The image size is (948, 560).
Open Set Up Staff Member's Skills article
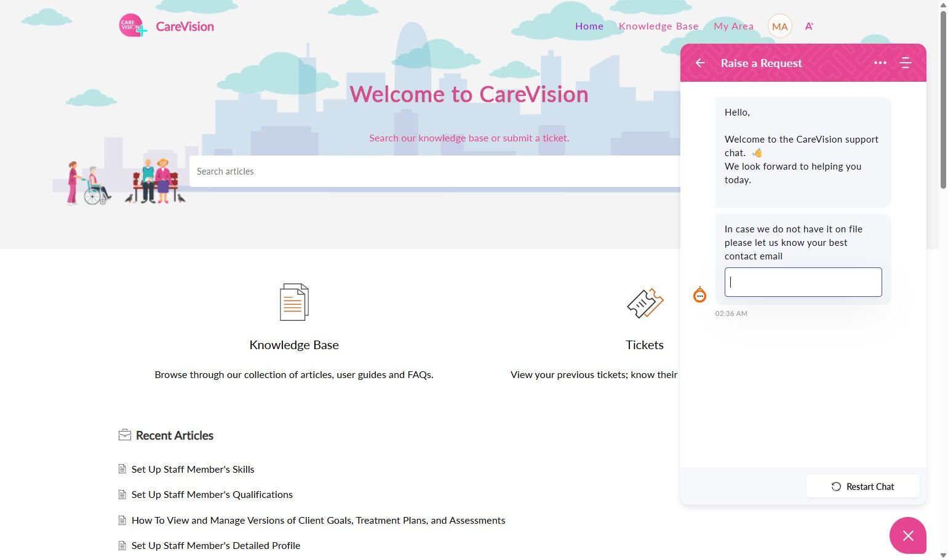[x=193, y=469]
